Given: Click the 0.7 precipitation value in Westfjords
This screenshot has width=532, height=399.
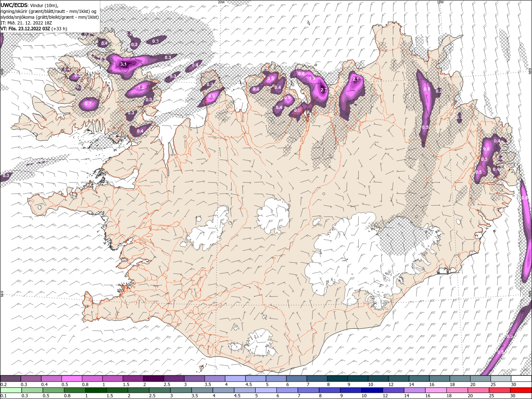Looking at the screenshot, I should click(x=88, y=103).
